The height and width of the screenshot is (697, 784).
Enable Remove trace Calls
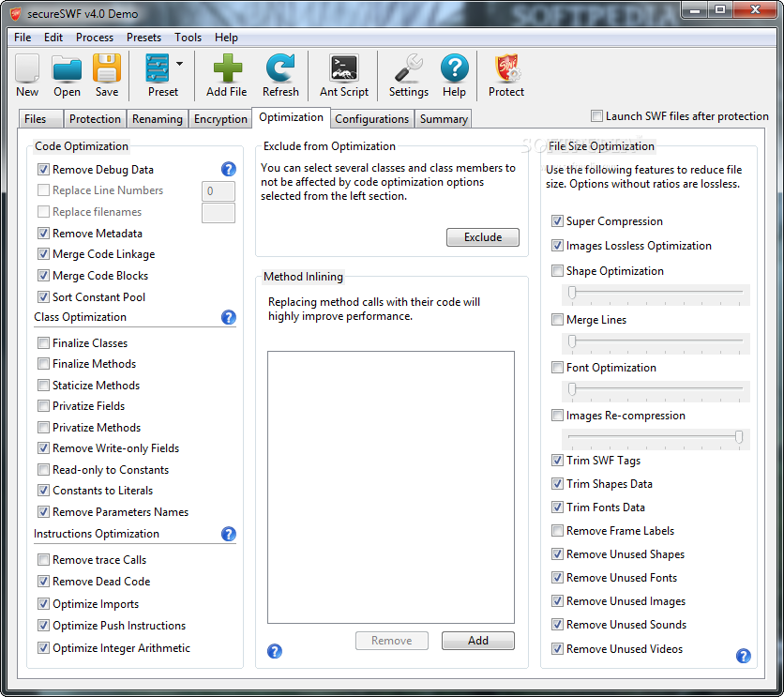(43, 559)
